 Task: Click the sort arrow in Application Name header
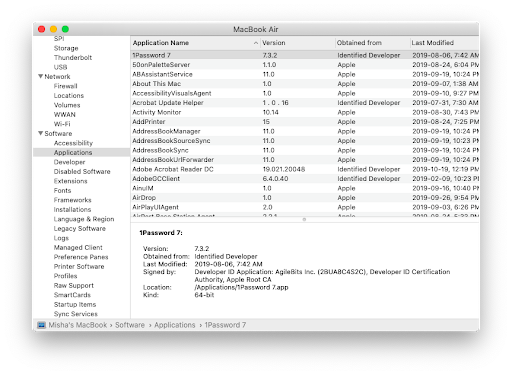(256, 43)
